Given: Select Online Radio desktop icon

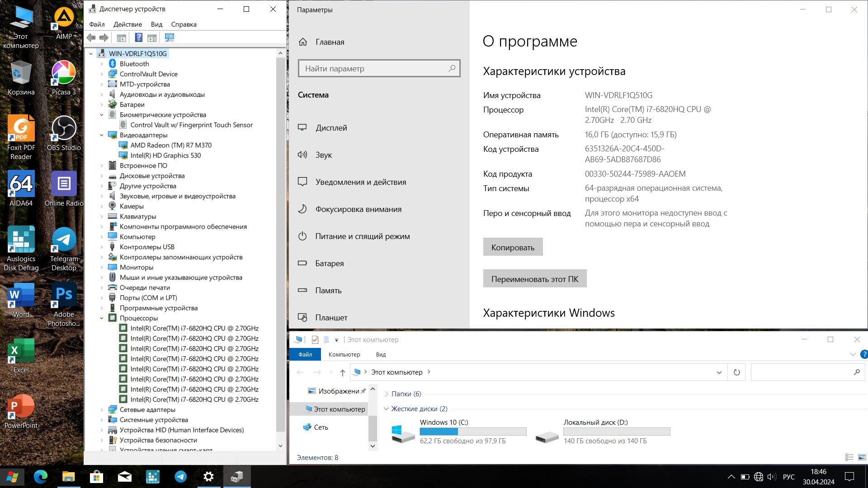Looking at the screenshot, I should pos(64,189).
